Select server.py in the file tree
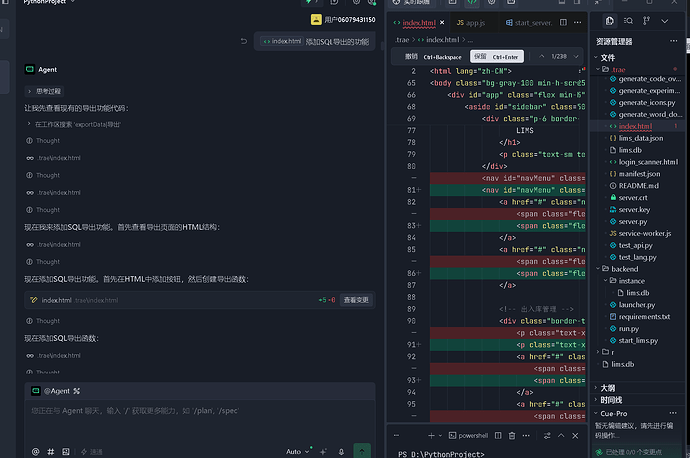The height and width of the screenshot is (458, 690). click(633, 221)
